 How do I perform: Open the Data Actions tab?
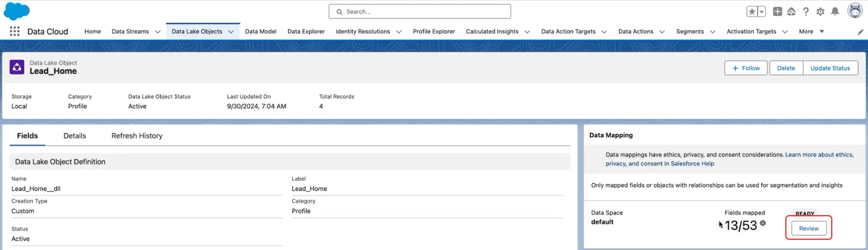pos(636,31)
